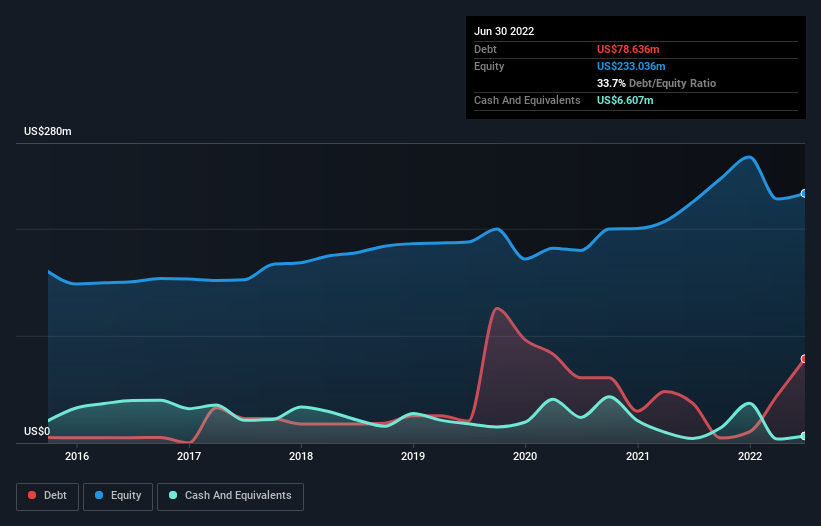Select the teal Cash endpoint marker
Viewport: 821px width, 526px height.
[804, 436]
